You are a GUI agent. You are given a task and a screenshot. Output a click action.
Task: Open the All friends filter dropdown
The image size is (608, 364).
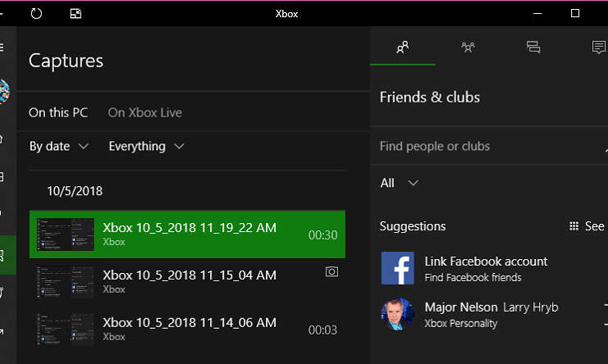400,183
